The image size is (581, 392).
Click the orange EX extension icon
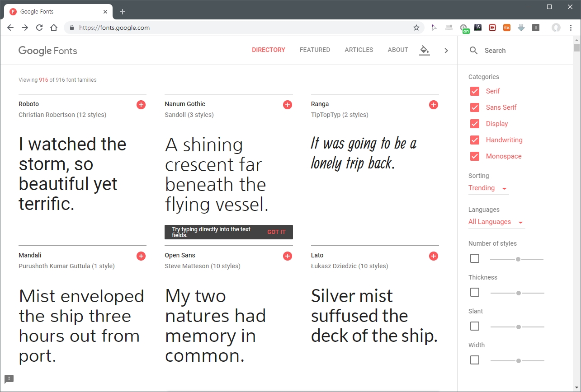tap(507, 28)
